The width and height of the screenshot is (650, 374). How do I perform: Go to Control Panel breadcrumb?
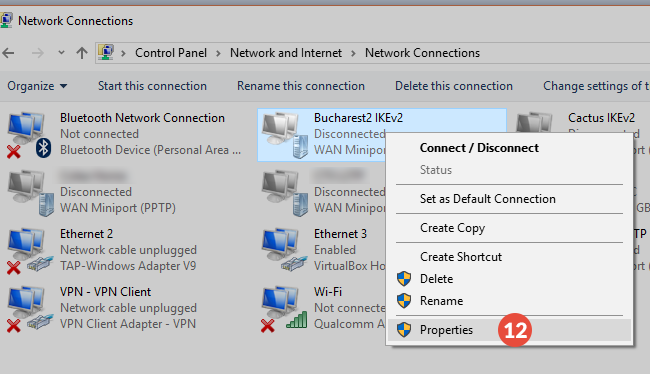tap(171, 53)
